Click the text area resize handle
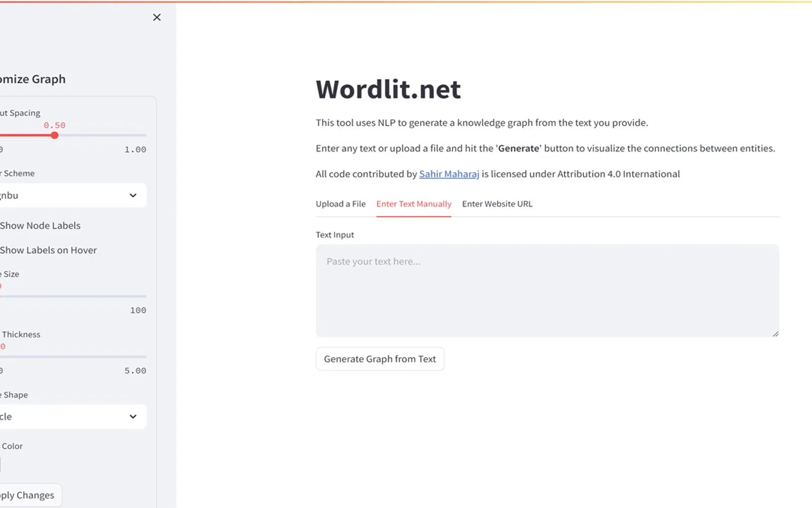This screenshot has width=812, height=508. [x=775, y=334]
